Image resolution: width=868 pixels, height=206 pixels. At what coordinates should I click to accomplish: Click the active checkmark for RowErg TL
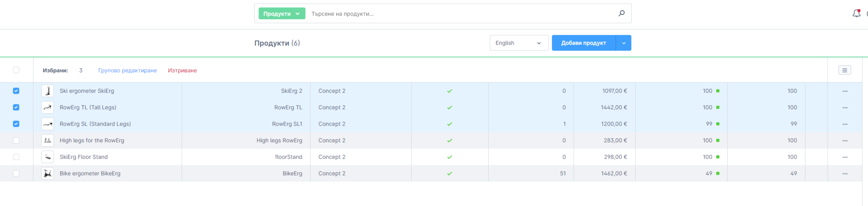pyautogui.click(x=449, y=108)
